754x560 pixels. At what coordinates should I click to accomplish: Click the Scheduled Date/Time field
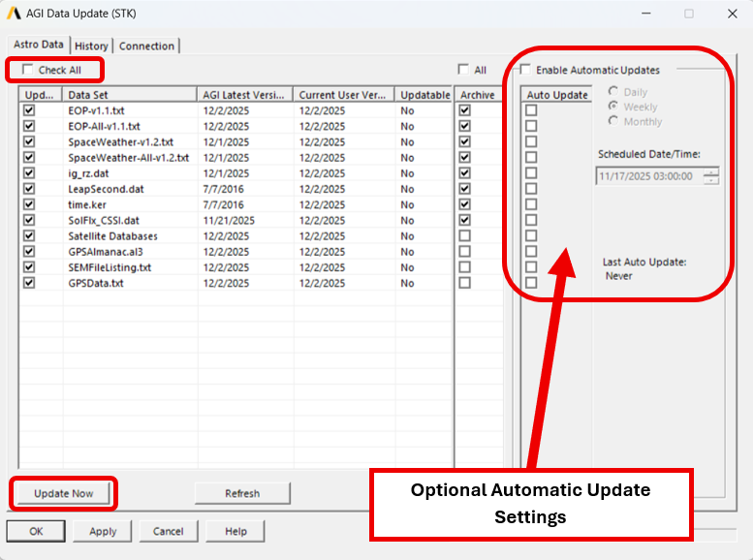(647, 176)
